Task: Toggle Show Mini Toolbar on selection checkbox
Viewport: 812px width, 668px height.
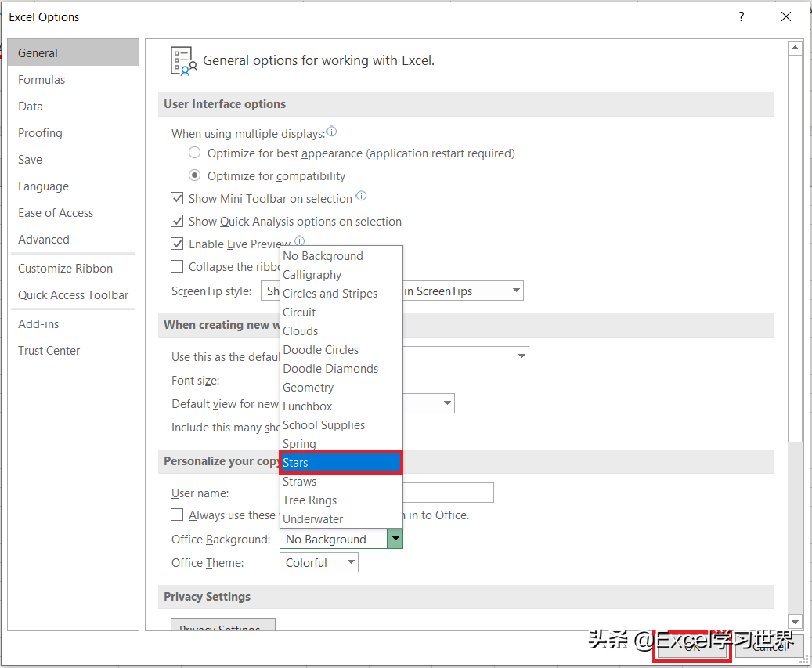Action: (x=177, y=198)
